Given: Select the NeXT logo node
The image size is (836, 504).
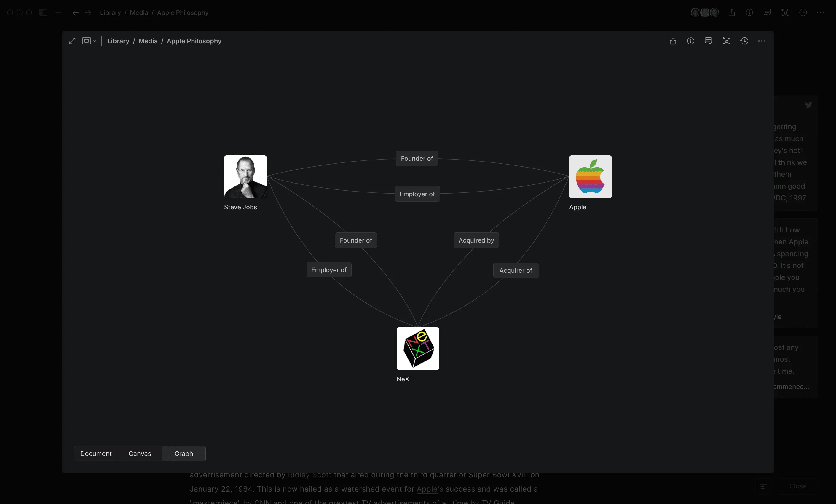Looking at the screenshot, I should pos(418,349).
